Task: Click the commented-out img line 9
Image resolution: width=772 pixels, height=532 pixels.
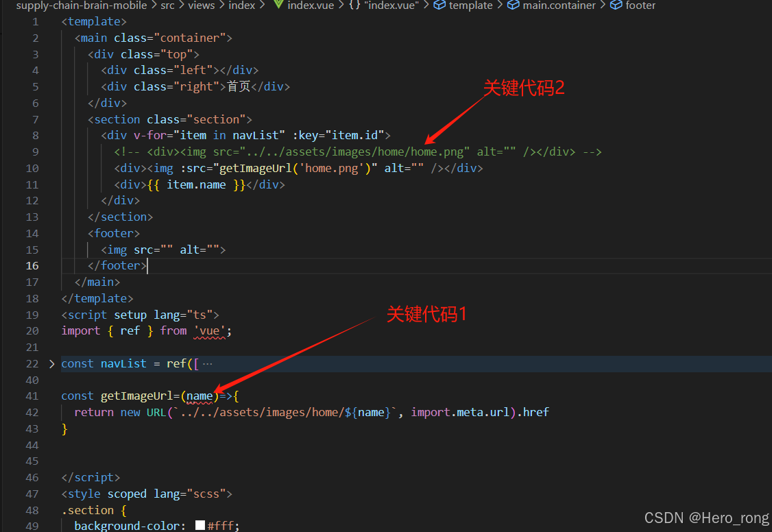Action: 358,152
